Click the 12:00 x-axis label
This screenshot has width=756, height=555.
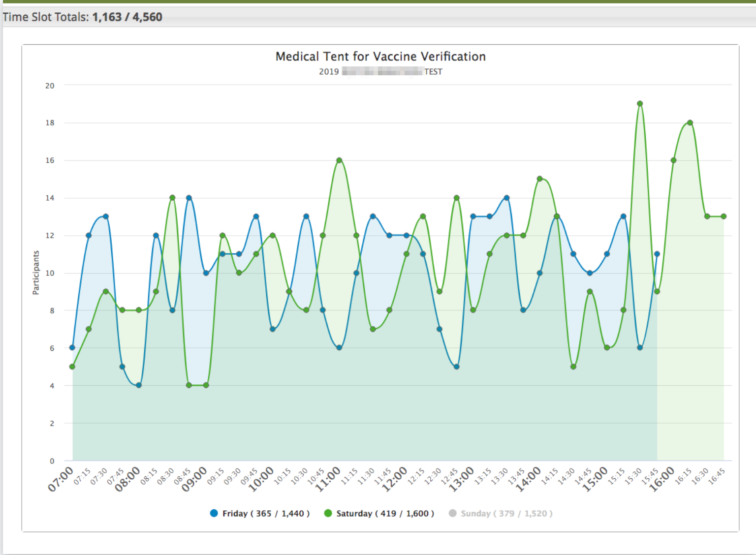coord(395,479)
